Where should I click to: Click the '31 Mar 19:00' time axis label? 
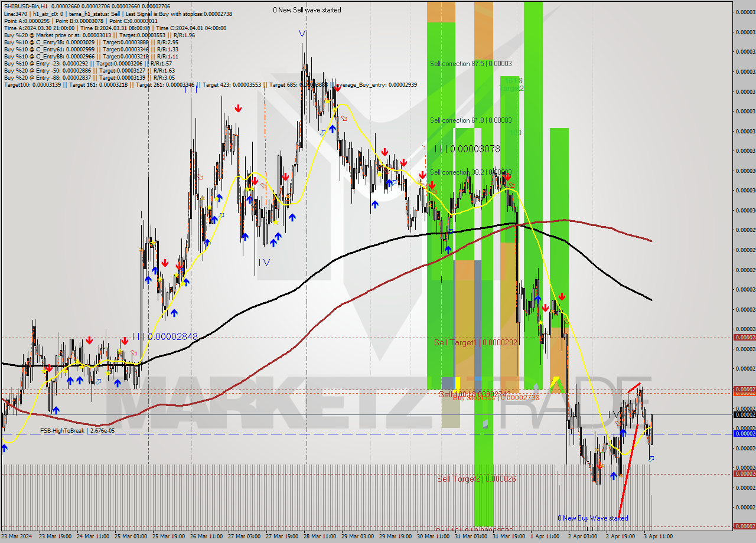click(x=509, y=537)
